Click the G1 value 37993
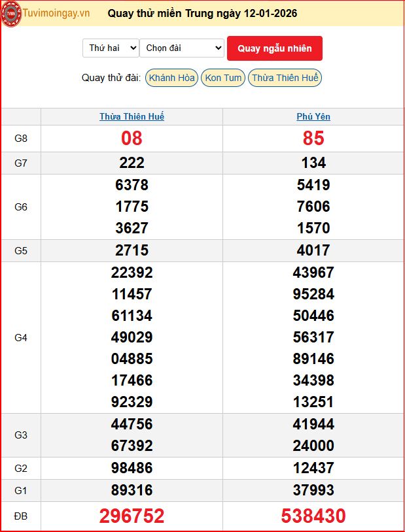Viewport: 405px width, 532px height. coord(313,490)
